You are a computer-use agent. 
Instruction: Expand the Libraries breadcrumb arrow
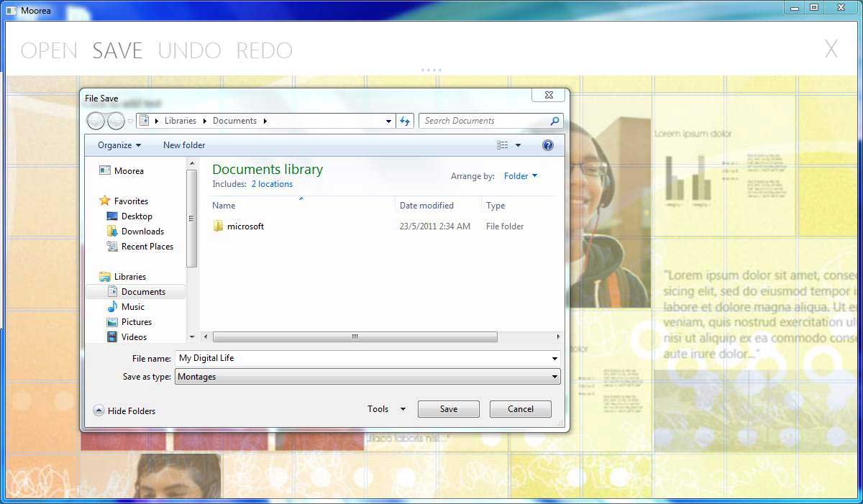(x=206, y=121)
